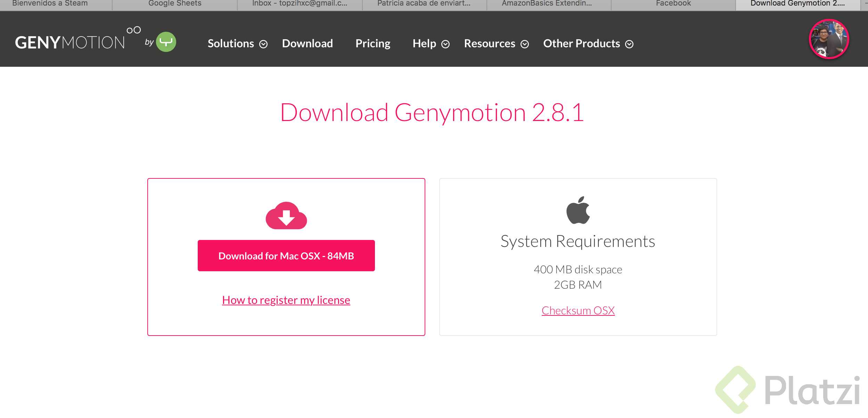Click the Genymotion logo
868x418 pixels.
tap(70, 42)
